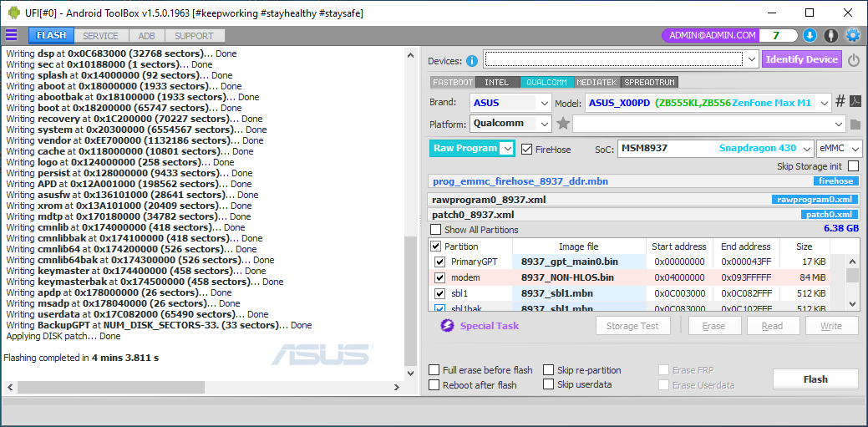Select the QUALCOMM platform tab

546,83
